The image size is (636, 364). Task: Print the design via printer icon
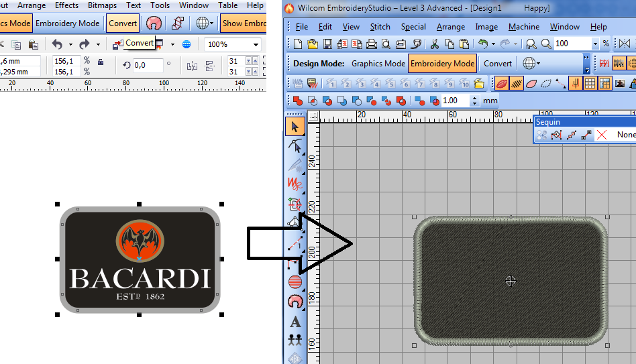(x=371, y=44)
